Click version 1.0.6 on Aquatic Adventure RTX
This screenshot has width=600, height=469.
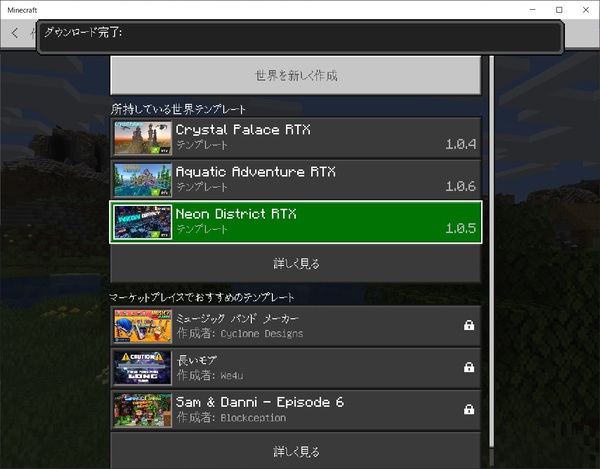coord(461,186)
